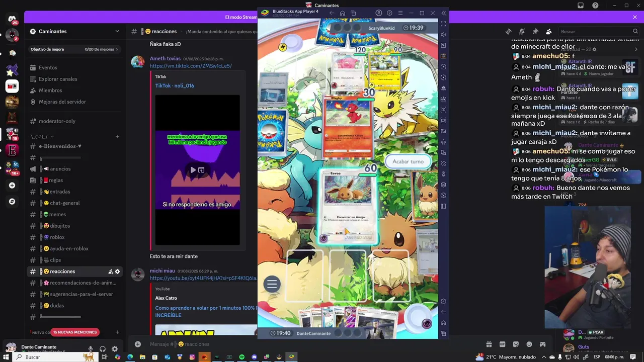644x362 pixels.
Task: Close Streamer mode banner with X
Action: pyautogui.click(x=635, y=17)
